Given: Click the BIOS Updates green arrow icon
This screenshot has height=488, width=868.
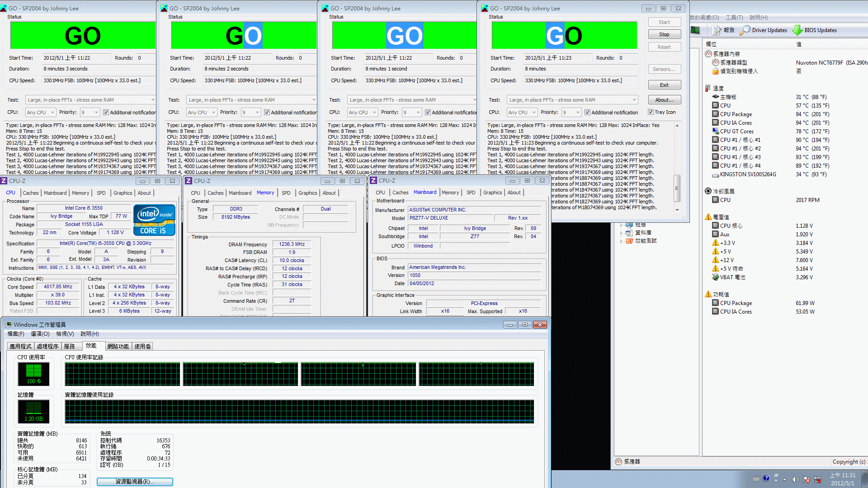Looking at the screenshot, I should (797, 30).
